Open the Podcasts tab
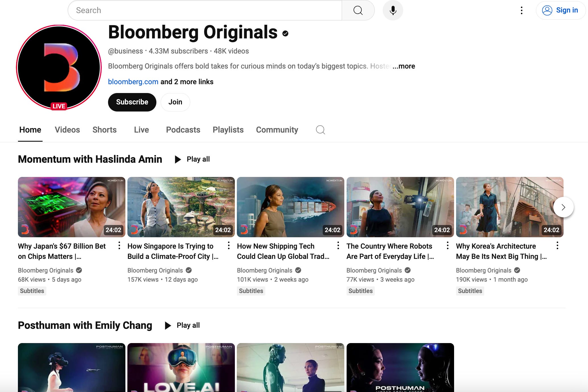 183,130
